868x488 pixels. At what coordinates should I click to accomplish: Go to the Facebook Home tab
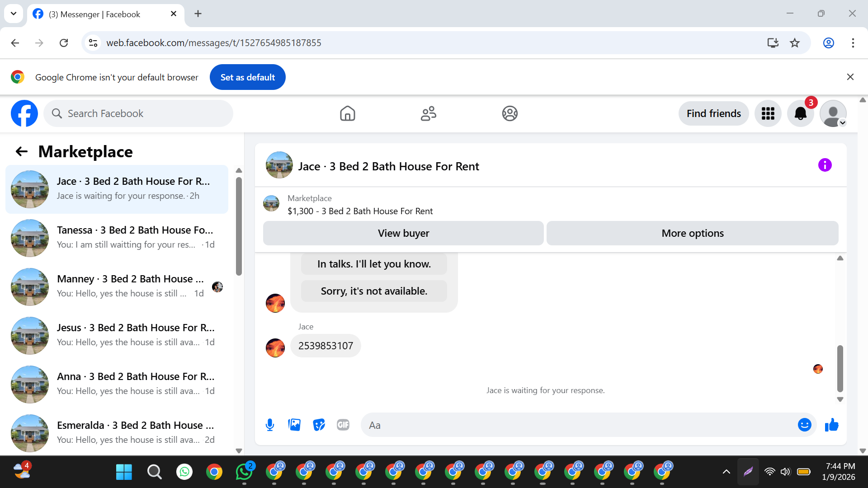pyautogui.click(x=347, y=113)
